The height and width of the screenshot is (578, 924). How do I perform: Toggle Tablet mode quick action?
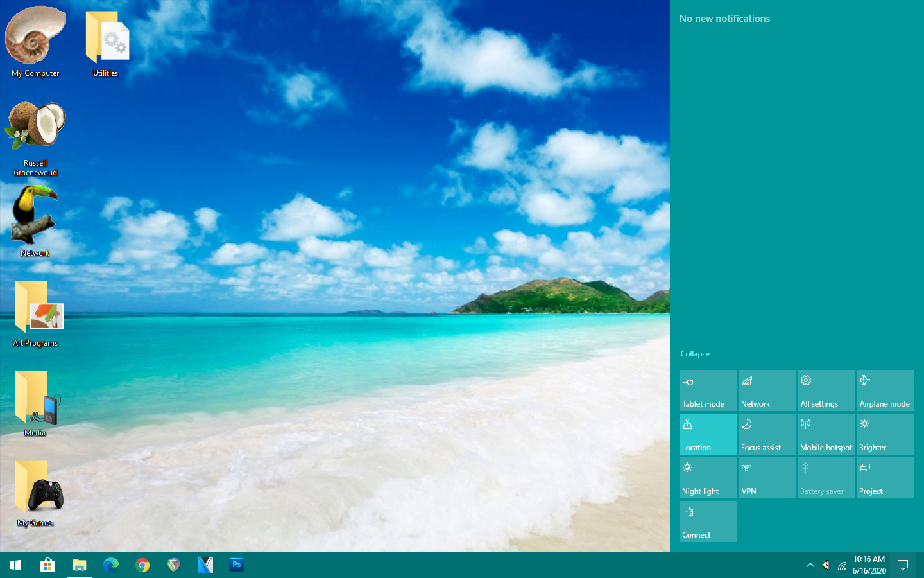708,390
